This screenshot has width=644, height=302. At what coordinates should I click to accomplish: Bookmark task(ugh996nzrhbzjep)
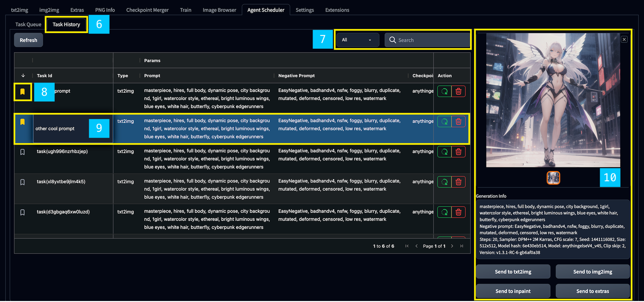pos(22,152)
